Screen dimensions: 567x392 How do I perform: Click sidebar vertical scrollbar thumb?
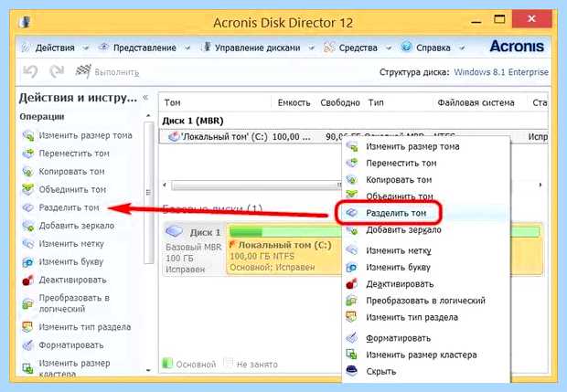(148, 192)
